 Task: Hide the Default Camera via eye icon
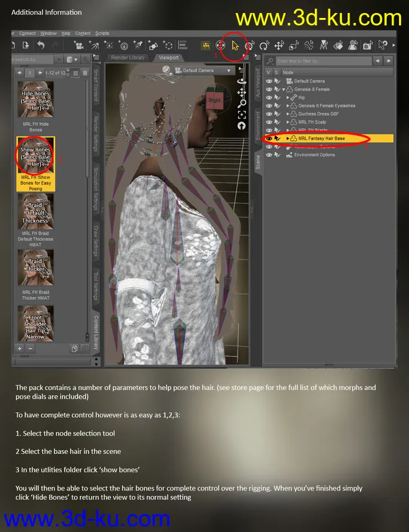[x=269, y=81]
